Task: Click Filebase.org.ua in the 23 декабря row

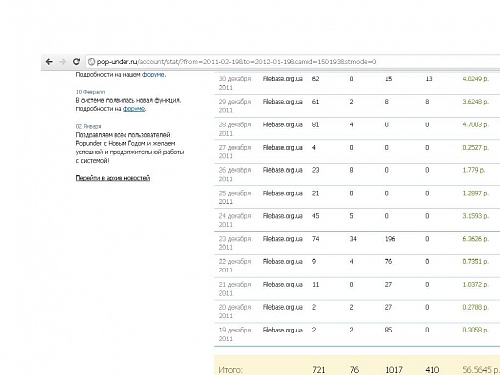Action: 283,239
